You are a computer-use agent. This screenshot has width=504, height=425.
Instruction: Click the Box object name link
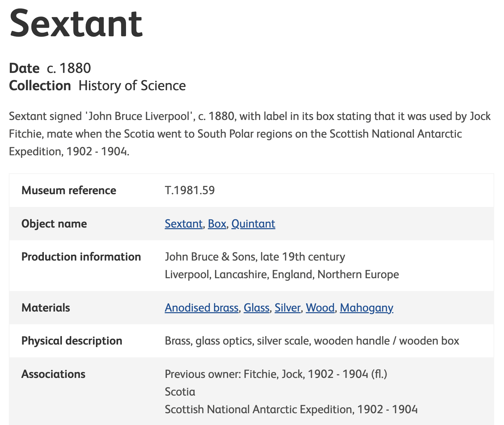217,224
